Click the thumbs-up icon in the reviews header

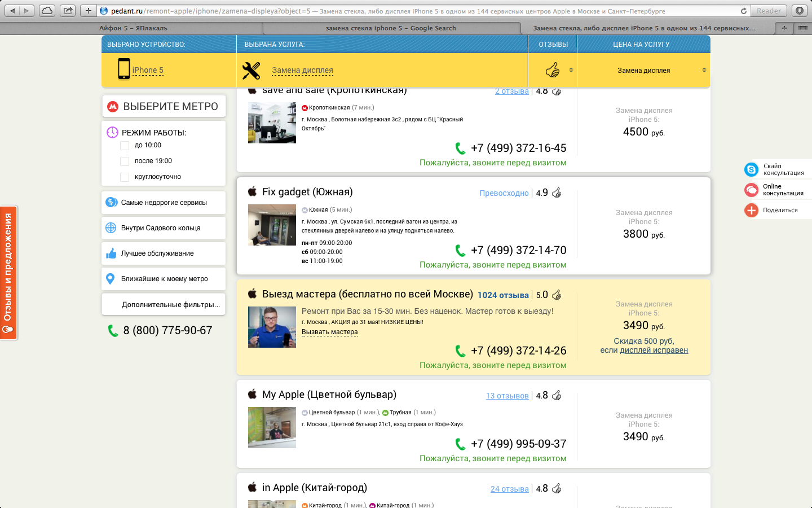[553, 70]
